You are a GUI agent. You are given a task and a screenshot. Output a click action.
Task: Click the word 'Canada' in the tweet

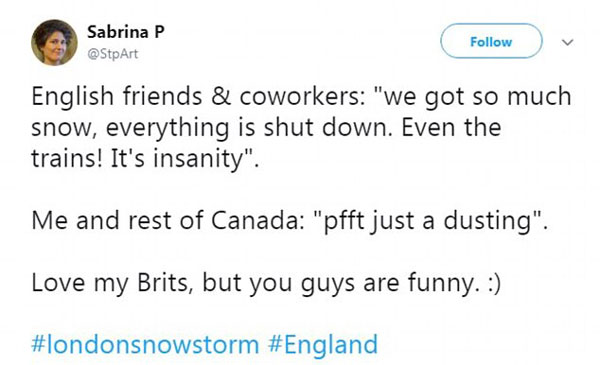pos(258,221)
